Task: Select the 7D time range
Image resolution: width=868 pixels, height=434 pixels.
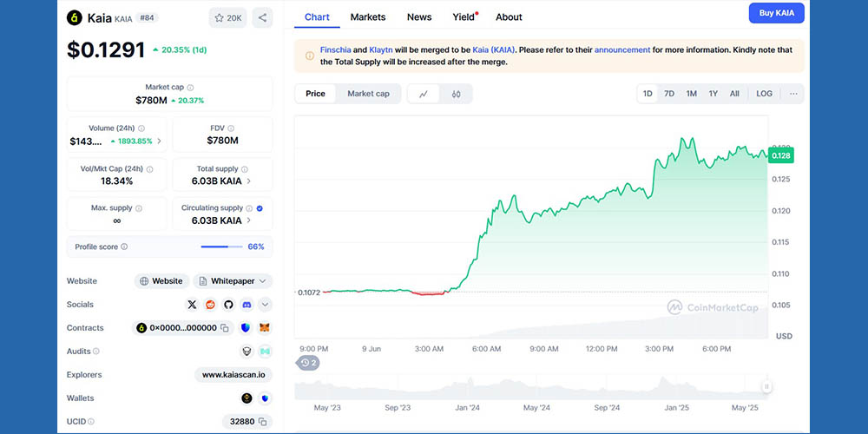Action: [669, 94]
